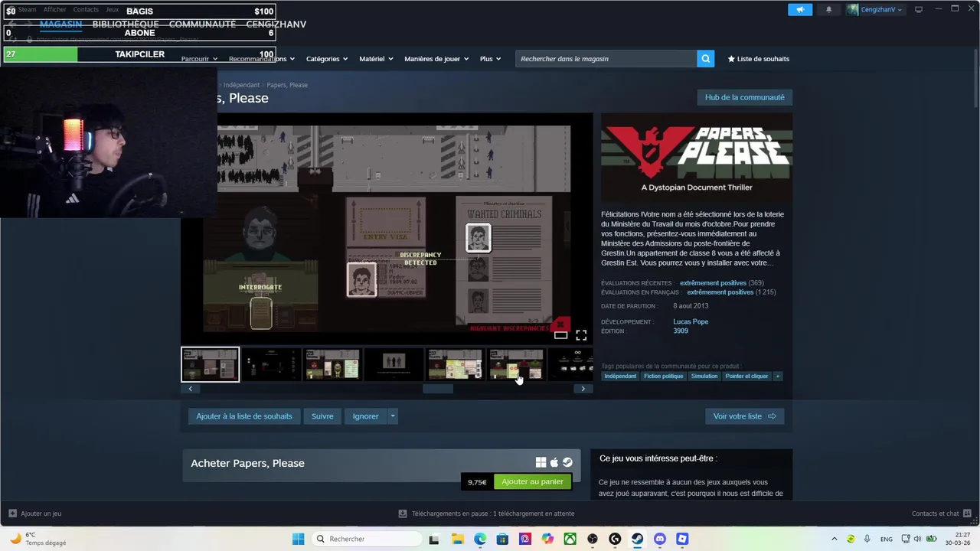
Task: Click the store search magnifier button
Action: [x=706, y=59]
